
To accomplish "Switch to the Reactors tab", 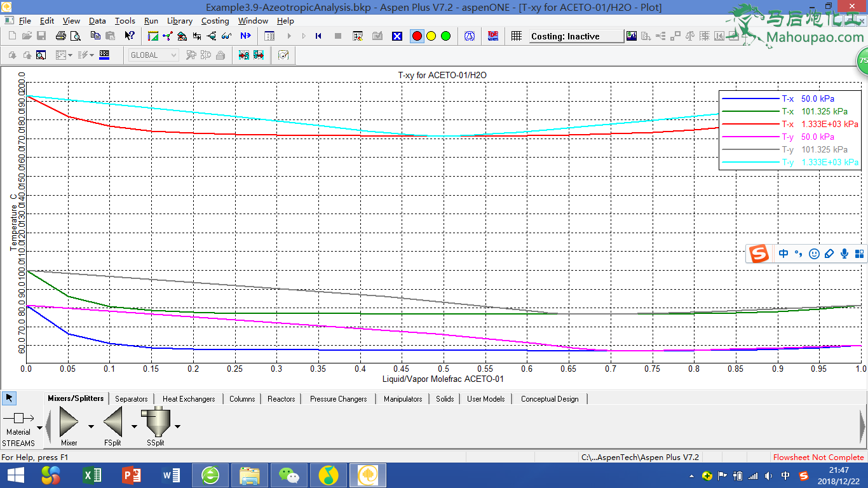I will click(x=281, y=399).
